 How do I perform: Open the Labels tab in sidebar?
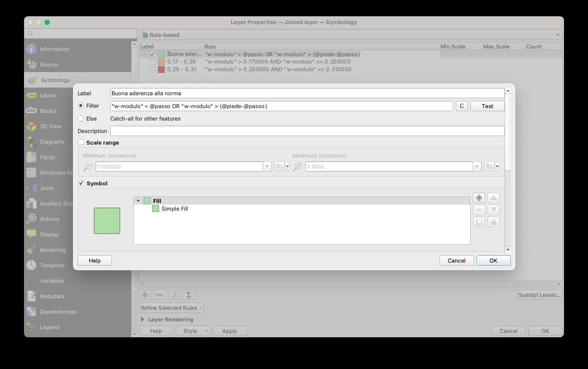(x=48, y=95)
